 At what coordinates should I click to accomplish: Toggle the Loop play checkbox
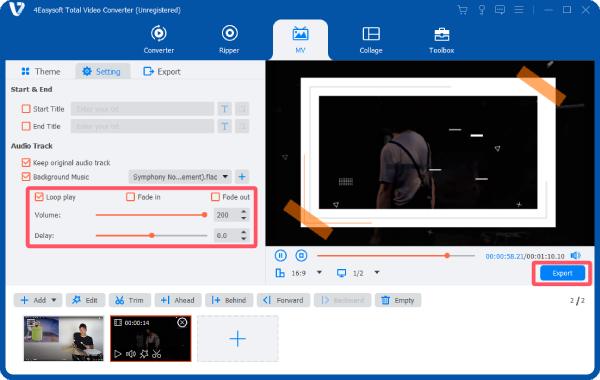pos(39,197)
